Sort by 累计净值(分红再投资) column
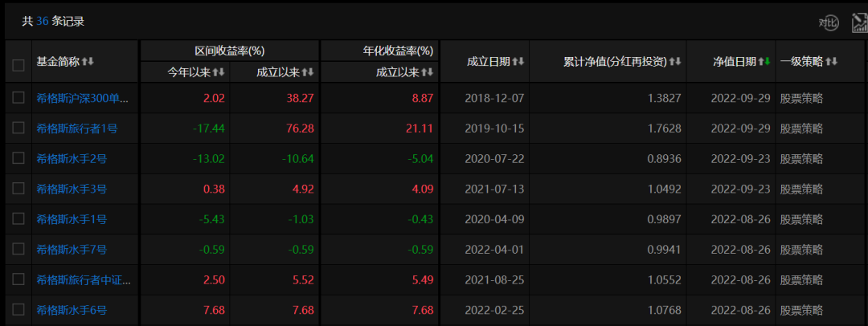This screenshot has width=868, height=326. (x=675, y=62)
